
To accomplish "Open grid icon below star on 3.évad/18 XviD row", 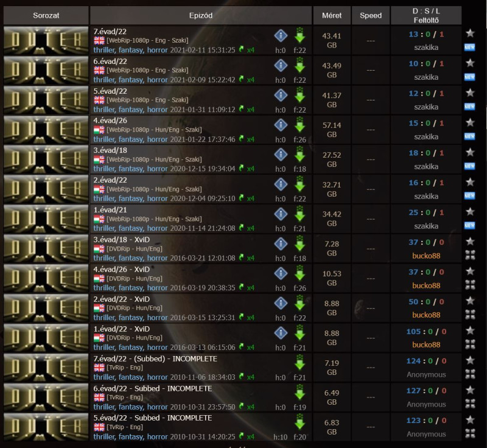I will point(470,255).
